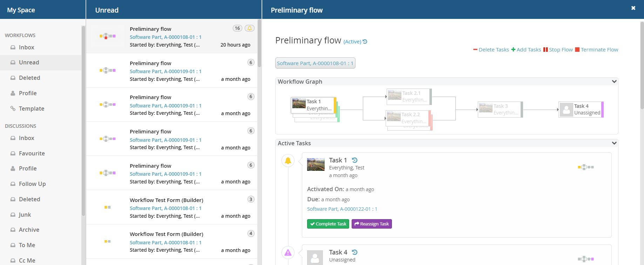Click the workflow mini-graph icon in Task 1 card
Screen dimensions: 644x265
click(x=585, y=167)
